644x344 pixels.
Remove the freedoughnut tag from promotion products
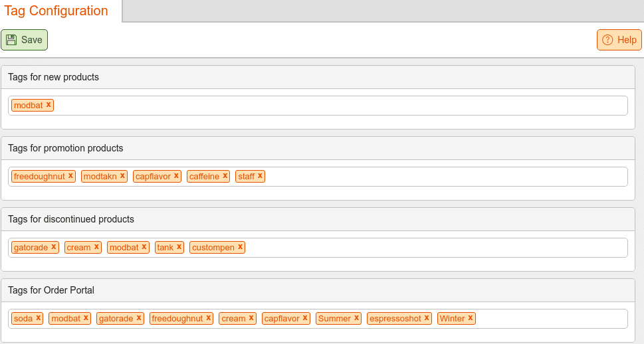tap(70, 176)
